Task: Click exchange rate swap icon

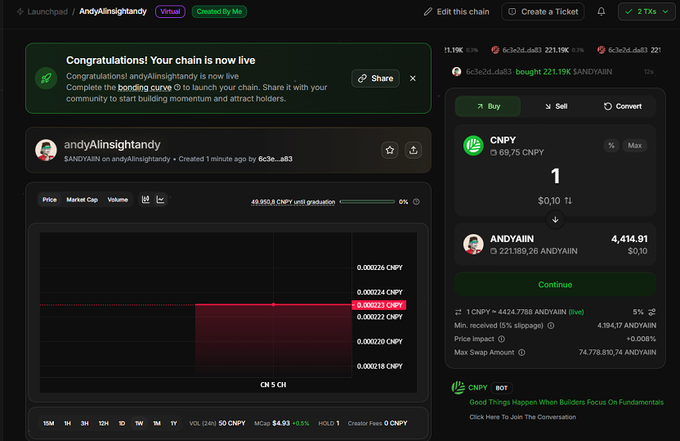Action: [x=458, y=312]
